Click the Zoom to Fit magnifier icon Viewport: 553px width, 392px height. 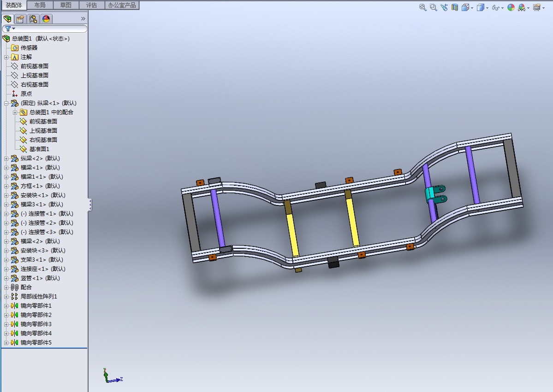422,7
